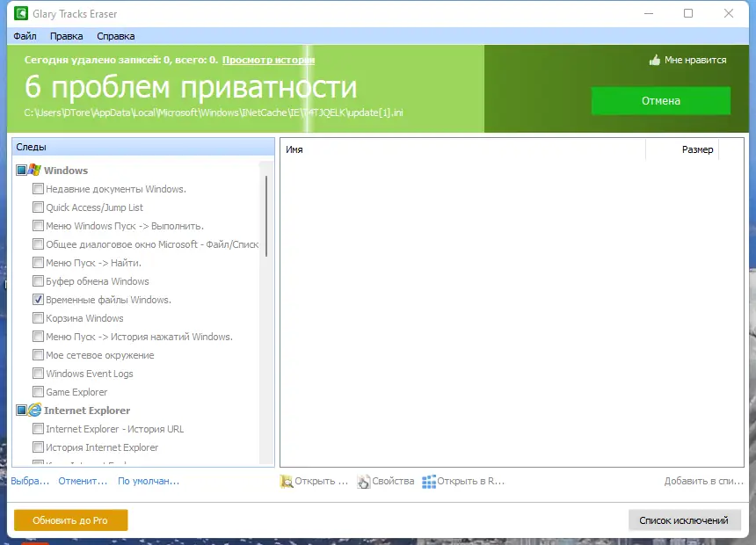Click the Glary Tracks Eraser title icon
Viewport: 756px width, 545px height.
(x=21, y=13)
